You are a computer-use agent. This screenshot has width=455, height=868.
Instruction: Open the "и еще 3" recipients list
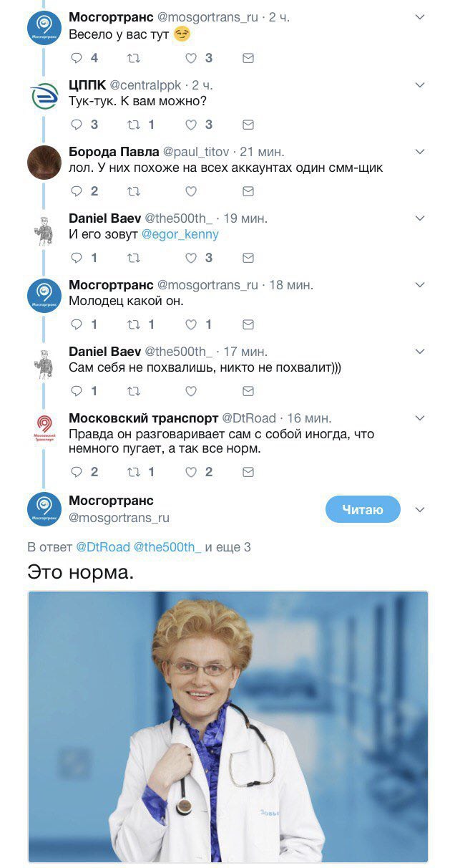click(227, 547)
